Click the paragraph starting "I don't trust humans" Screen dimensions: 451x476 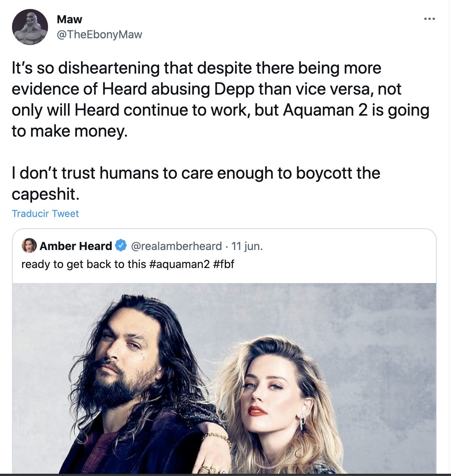[196, 183]
